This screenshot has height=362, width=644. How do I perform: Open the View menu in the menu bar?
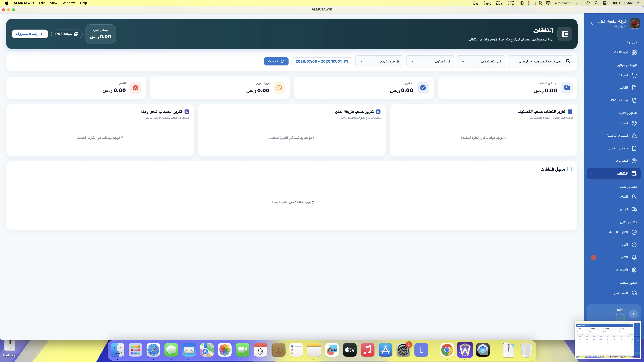[x=53, y=3]
